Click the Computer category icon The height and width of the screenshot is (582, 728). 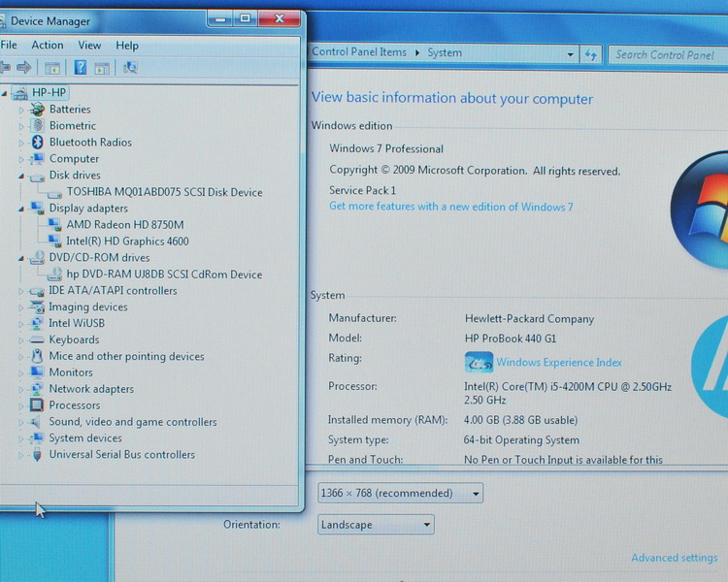[37, 159]
